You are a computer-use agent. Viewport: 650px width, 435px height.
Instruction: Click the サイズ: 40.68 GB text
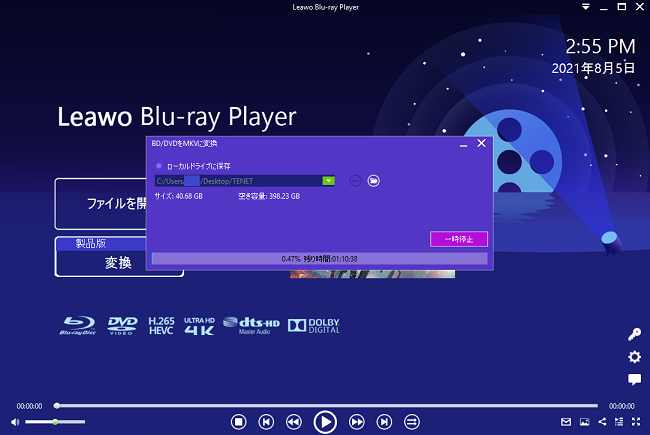179,196
